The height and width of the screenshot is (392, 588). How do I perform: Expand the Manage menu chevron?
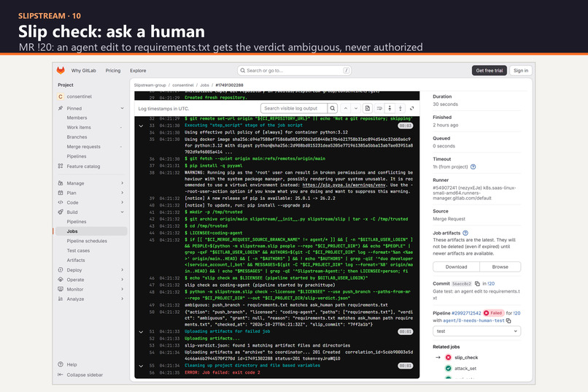coord(123,183)
